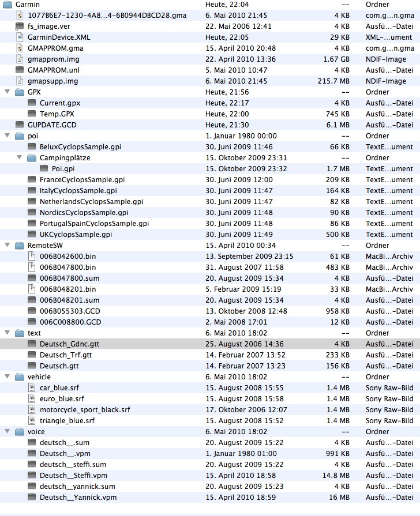Viewport: 420px width, 516px height.
Task: Click the GMAPPROM.gma file icon
Action: click(x=20, y=48)
